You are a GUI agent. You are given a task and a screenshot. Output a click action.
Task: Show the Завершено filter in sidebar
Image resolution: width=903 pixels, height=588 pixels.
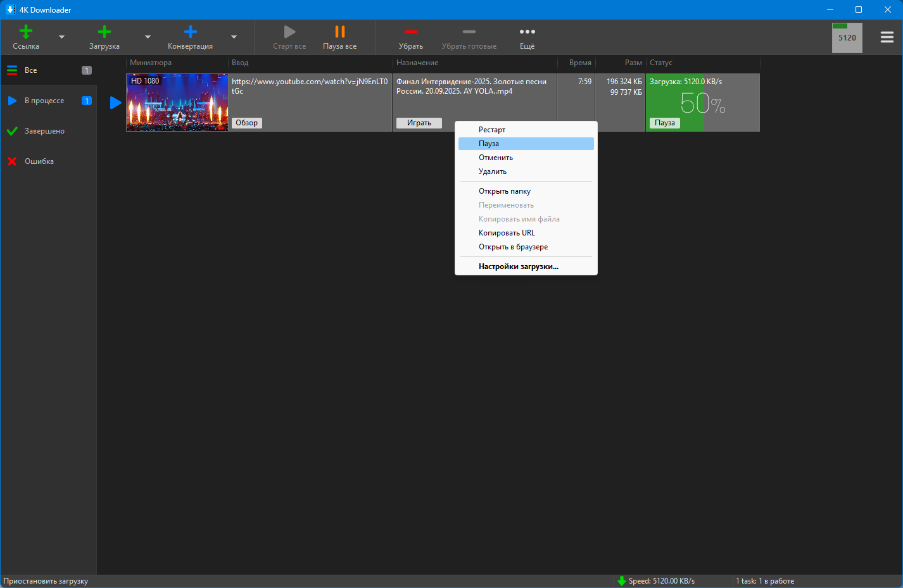pyautogui.click(x=44, y=131)
